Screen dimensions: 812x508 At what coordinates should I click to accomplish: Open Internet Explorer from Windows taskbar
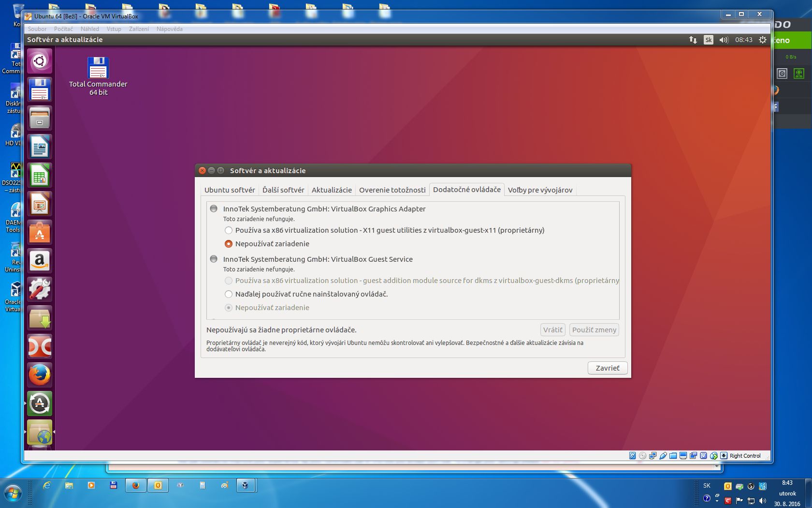(x=46, y=485)
